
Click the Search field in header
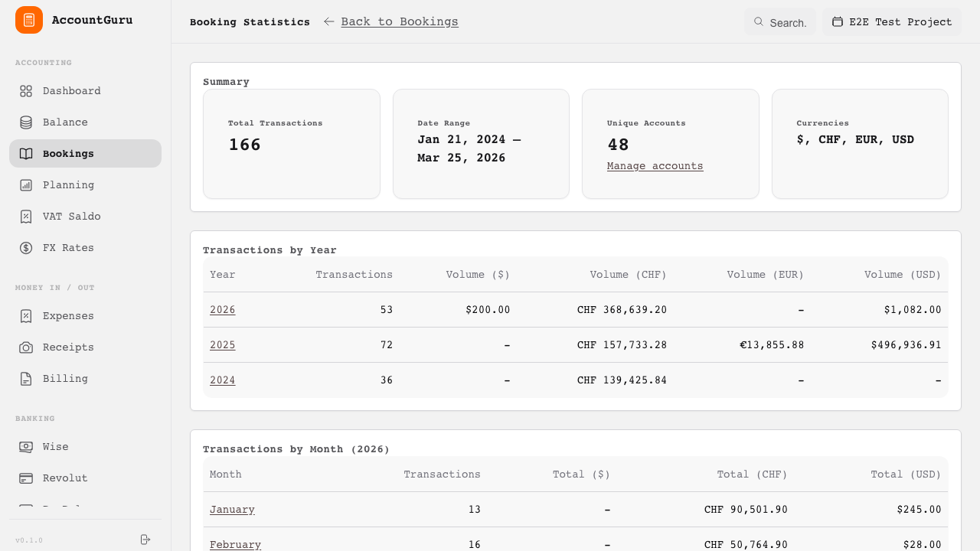click(x=779, y=22)
